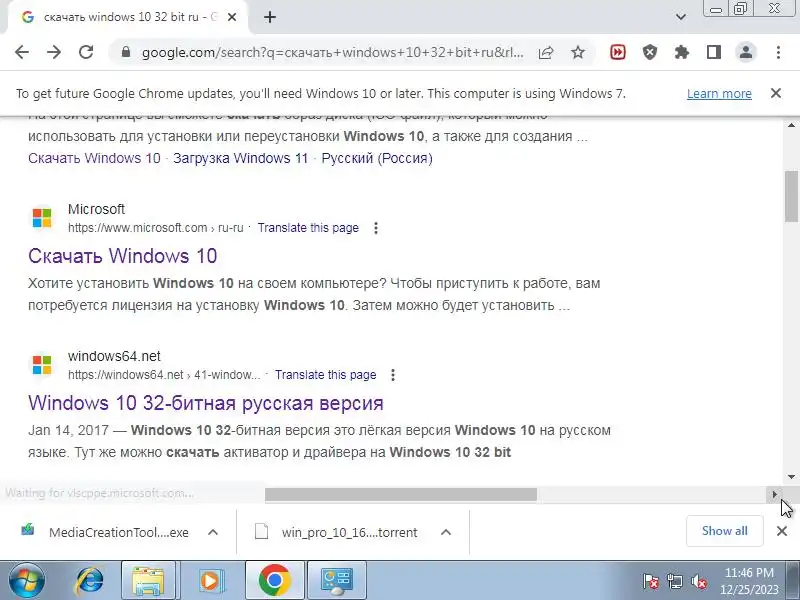
Task: Click the windows64.net site name
Action: [x=114, y=356]
